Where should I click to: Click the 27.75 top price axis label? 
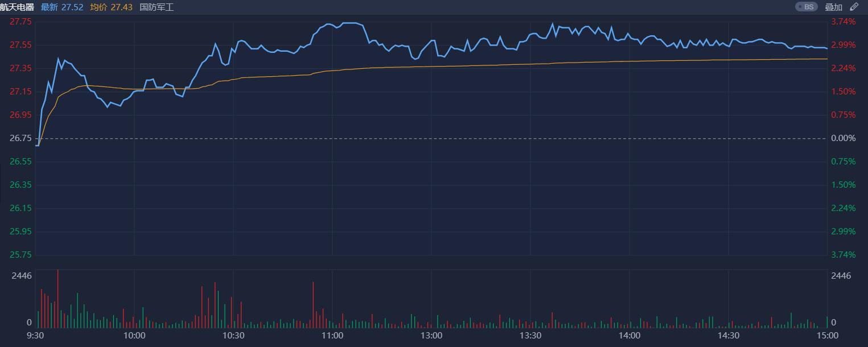[20, 22]
